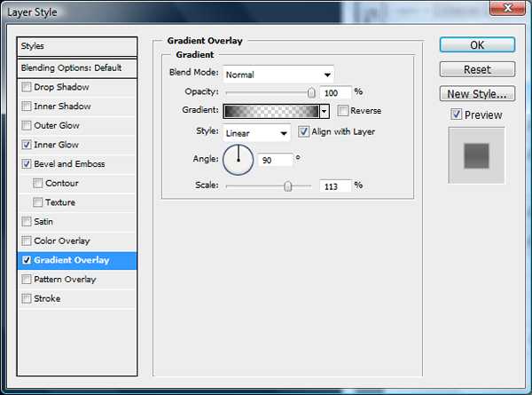Enable the Drop Shadow checkbox

click(26, 87)
